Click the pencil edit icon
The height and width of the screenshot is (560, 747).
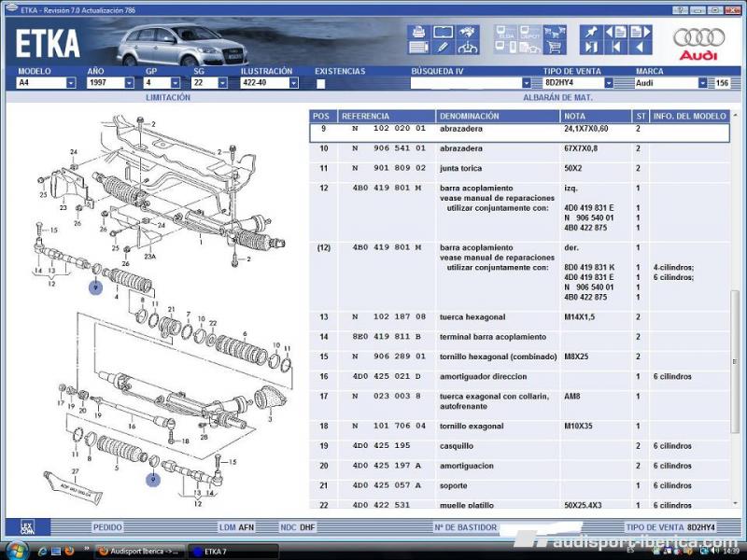pos(443,48)
